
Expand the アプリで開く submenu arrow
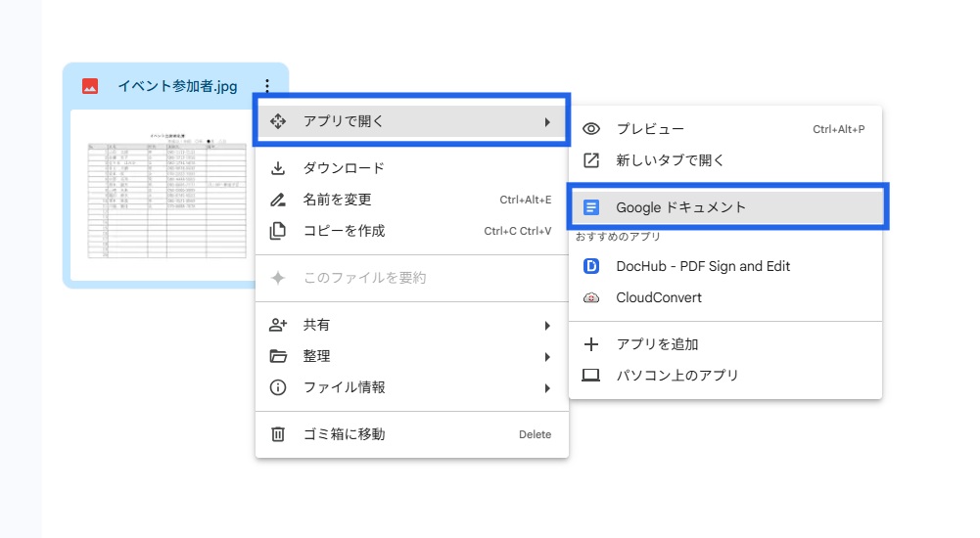tap(547, 121)
